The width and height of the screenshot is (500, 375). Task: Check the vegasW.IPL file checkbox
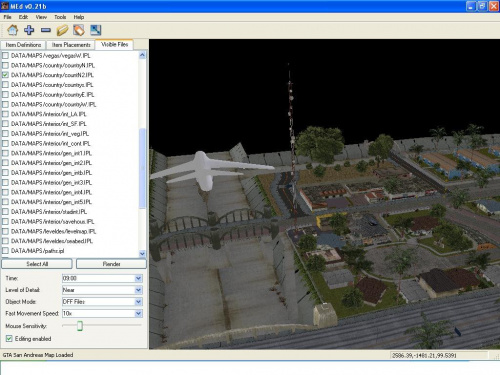(5, 55)
